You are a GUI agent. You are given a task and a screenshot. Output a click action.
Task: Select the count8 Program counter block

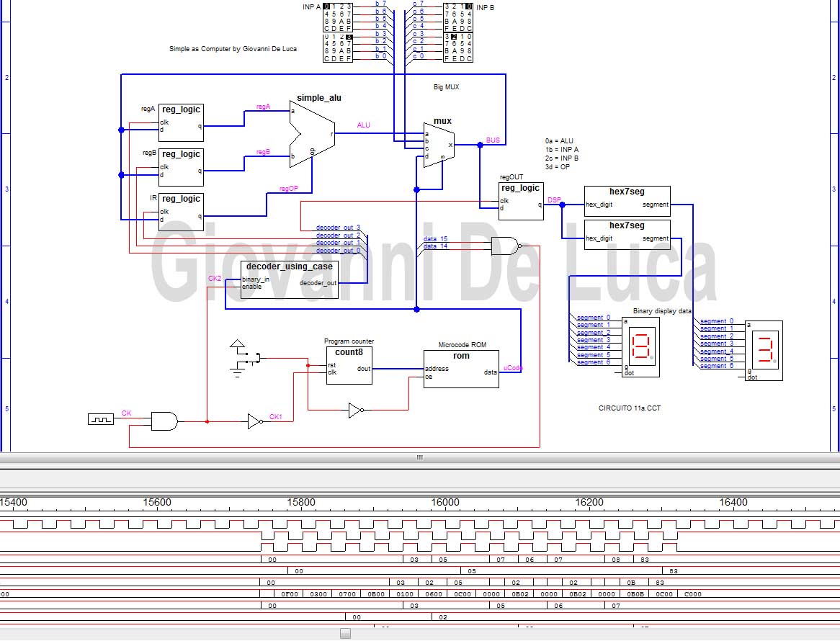tap(349, 366)
